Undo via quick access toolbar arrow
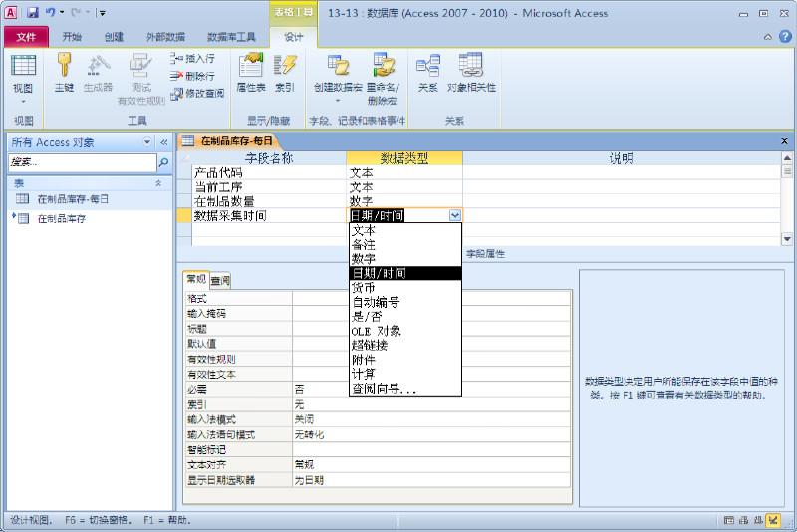797x532 pixels. (x=50, y=13)
